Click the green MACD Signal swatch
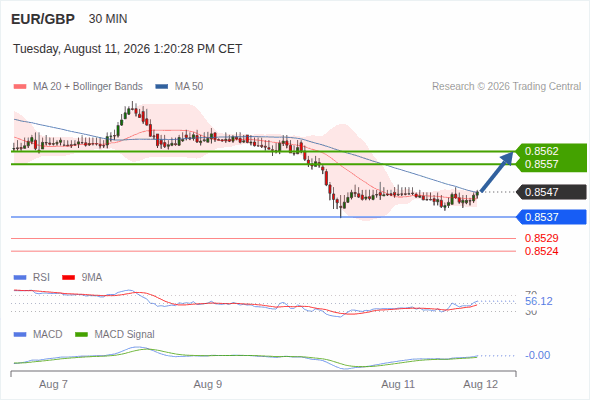Image resolution: width=590 pixels, height=400 pixels. (x=81, y=335)
